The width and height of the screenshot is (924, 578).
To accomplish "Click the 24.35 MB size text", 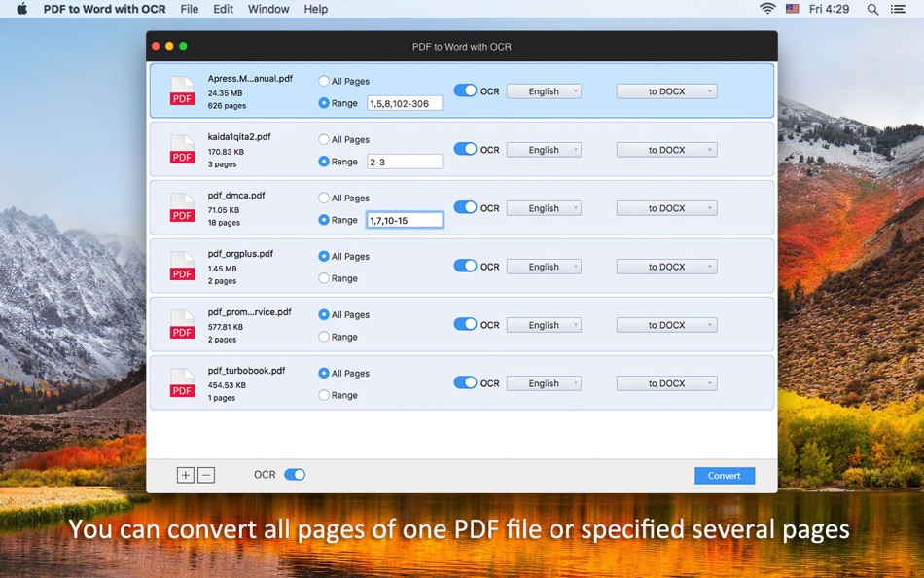I will pos(225,93).
